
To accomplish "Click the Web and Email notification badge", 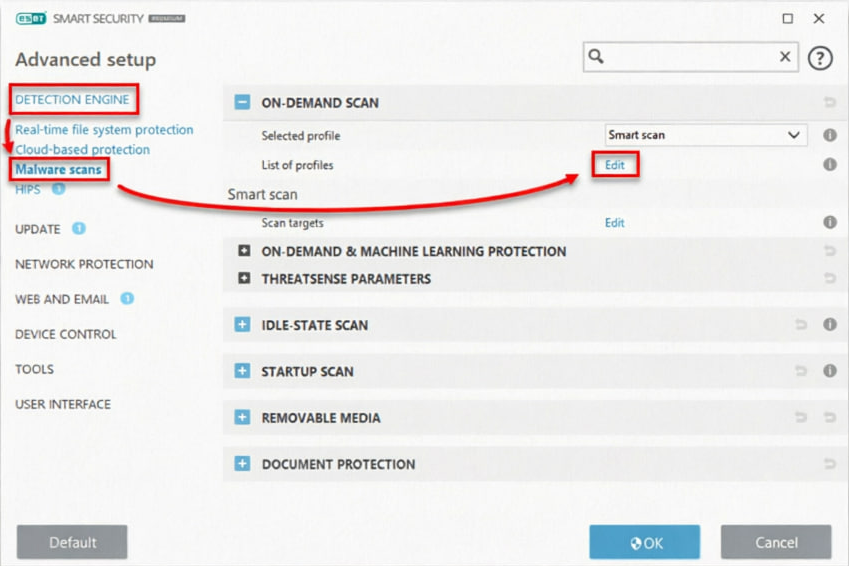I will (x=127, y=298).
